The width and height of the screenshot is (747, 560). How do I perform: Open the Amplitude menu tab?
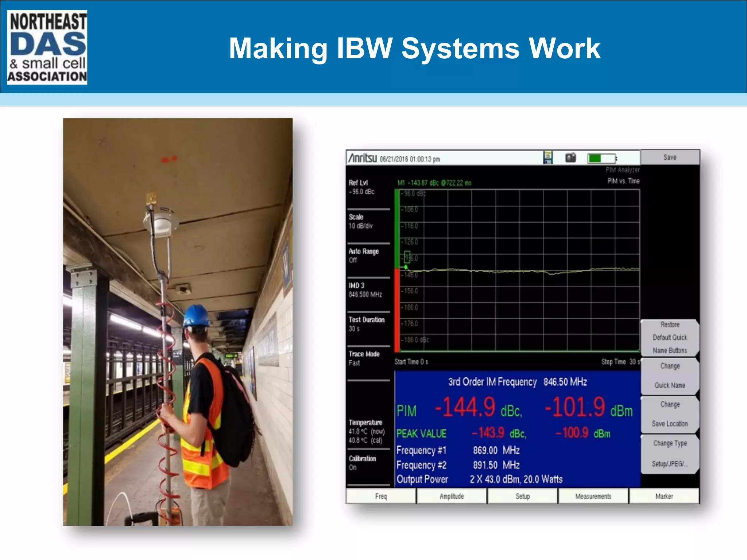[452, 496]
